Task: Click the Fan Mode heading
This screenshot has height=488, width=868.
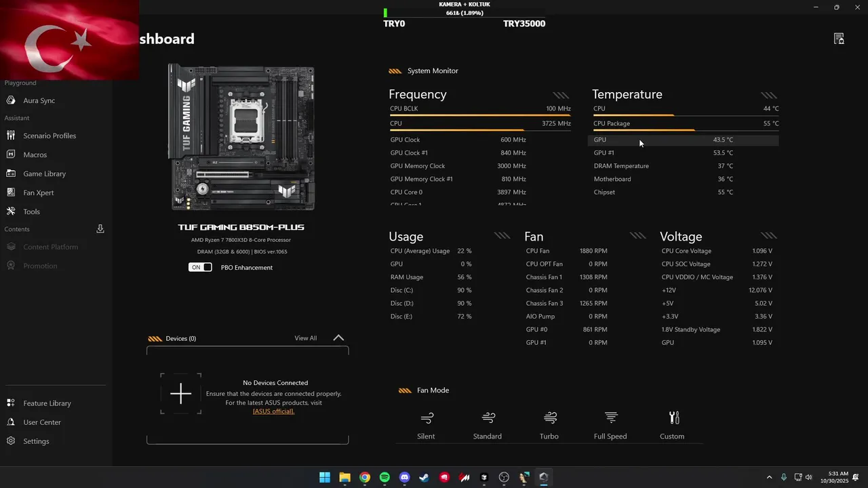Action: (433, 390)
